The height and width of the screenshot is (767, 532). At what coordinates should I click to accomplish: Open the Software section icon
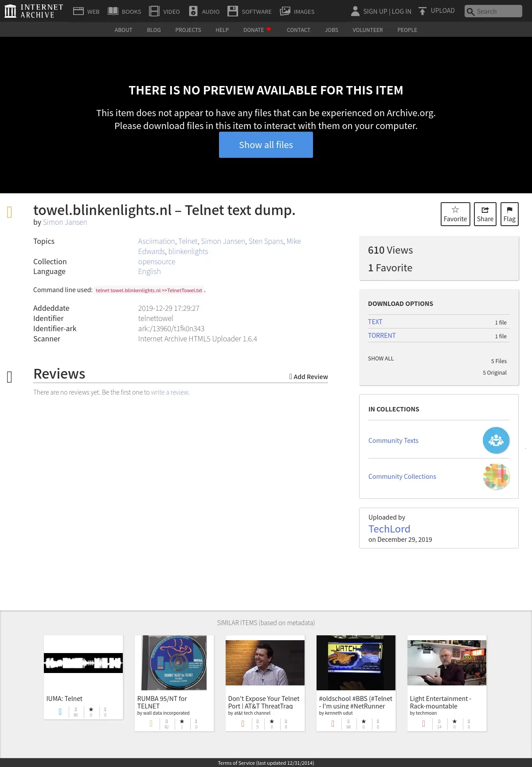[233, 11]
